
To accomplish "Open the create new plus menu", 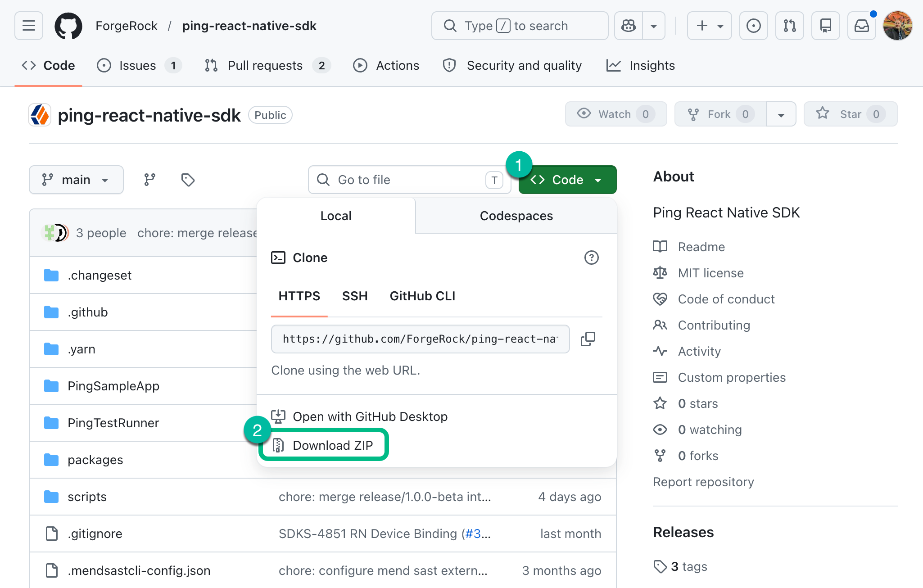I will coord(709,26).
